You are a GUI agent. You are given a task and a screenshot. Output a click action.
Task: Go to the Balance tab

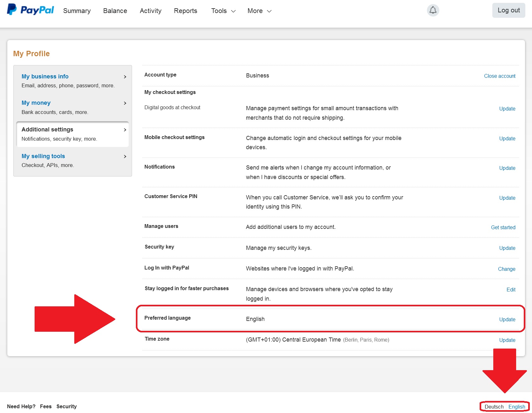click(115, 11)
